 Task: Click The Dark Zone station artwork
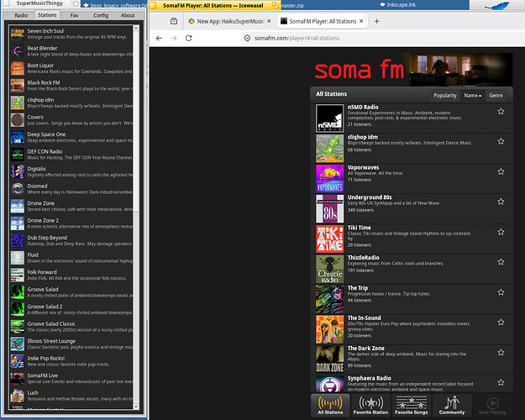330,360
